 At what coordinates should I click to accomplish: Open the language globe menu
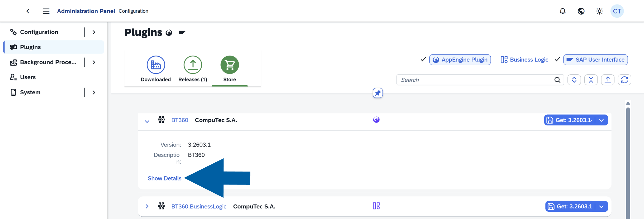[581, 11]
